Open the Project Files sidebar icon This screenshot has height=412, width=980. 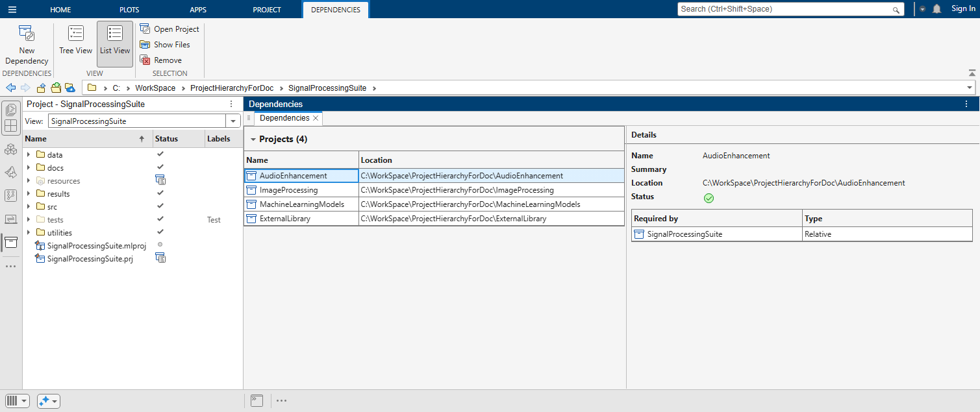(x=11, y=110)
